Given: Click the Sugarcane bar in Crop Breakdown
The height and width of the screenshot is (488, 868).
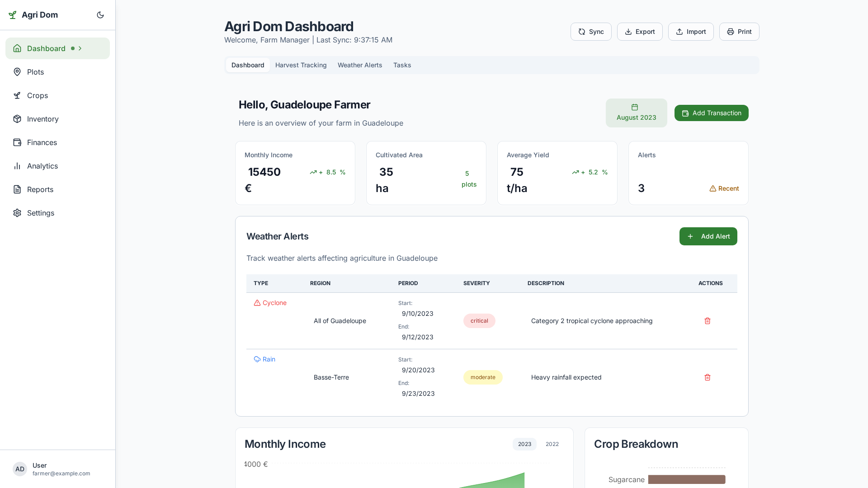Looking at the screenshot, I should pos(687,479).
